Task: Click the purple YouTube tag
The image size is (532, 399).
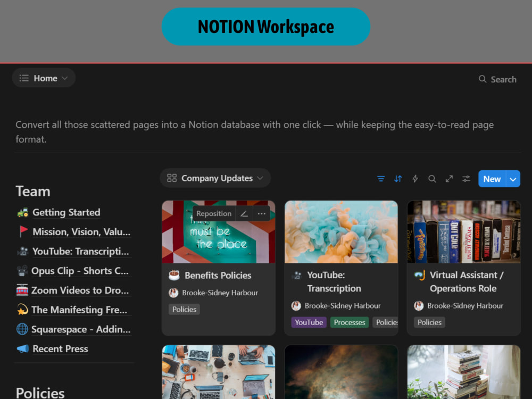Action: (x=309, y=322)
